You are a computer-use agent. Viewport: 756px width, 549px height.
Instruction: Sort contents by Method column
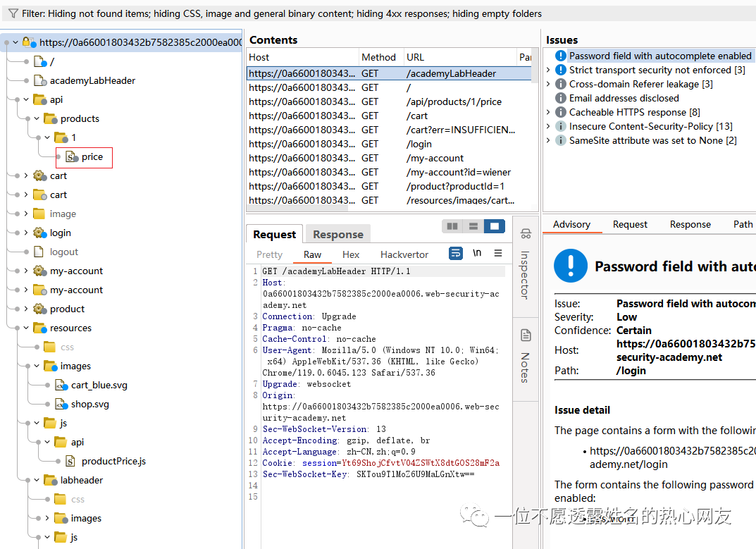pyautogui.click(x=381, y=57)
